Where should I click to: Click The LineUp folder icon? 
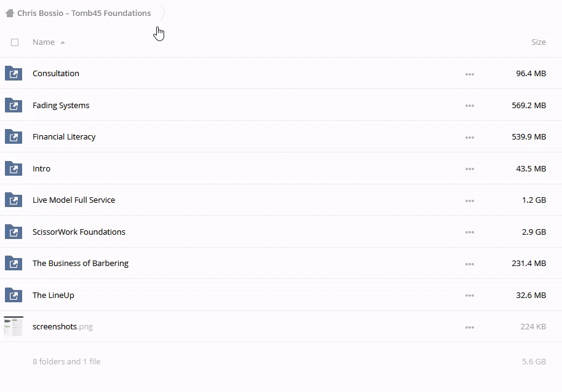pyautogui.click(x=14, y=295)
